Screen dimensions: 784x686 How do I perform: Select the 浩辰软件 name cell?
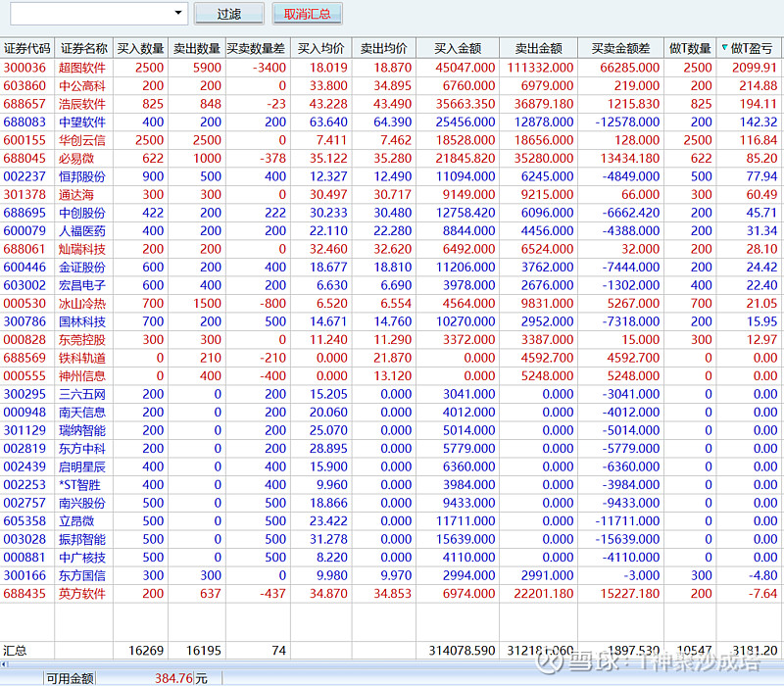pos(82,104)
